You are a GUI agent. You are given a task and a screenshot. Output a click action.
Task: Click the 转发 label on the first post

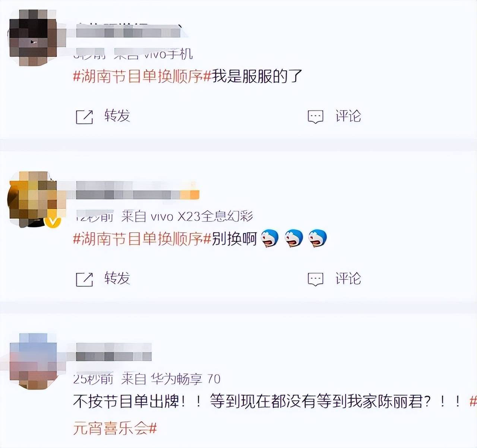117,116
